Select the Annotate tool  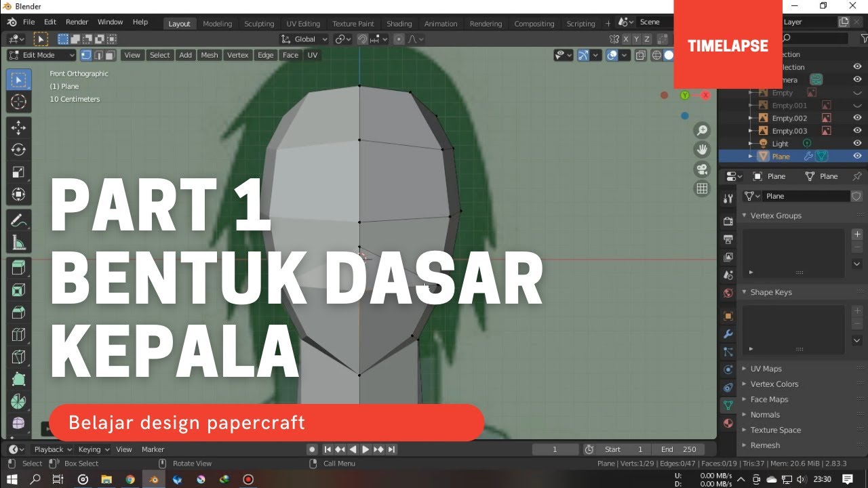(x=18, y=220)
